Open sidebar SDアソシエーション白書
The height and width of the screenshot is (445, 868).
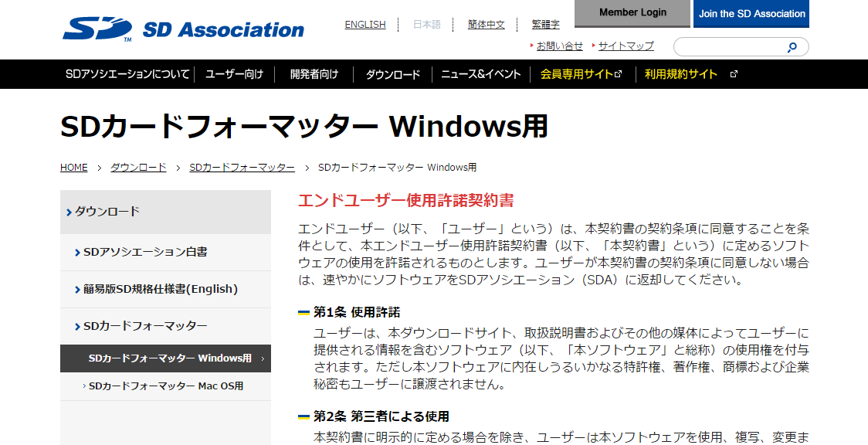click(x=165, y=253)
